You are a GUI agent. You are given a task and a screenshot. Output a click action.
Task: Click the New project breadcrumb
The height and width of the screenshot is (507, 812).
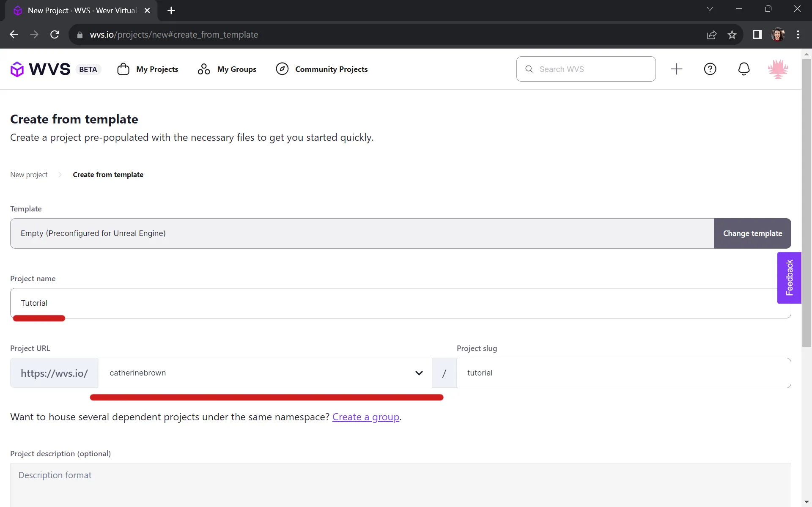(29, 175)
